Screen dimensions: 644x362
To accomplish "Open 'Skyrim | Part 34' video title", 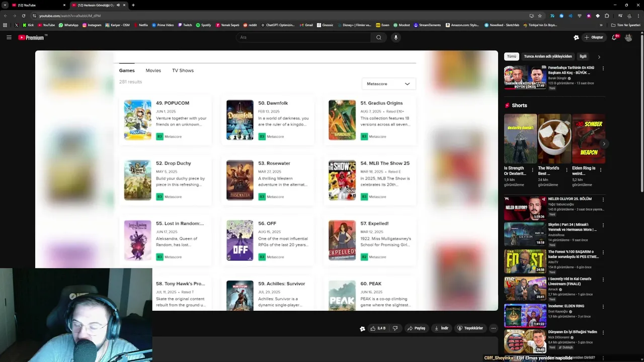I will tap(572, 227).
